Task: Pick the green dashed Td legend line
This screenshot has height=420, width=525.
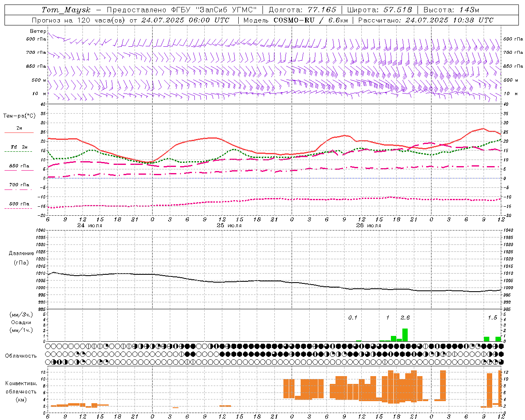Action: pyautogui.click(x=18, y=151)
